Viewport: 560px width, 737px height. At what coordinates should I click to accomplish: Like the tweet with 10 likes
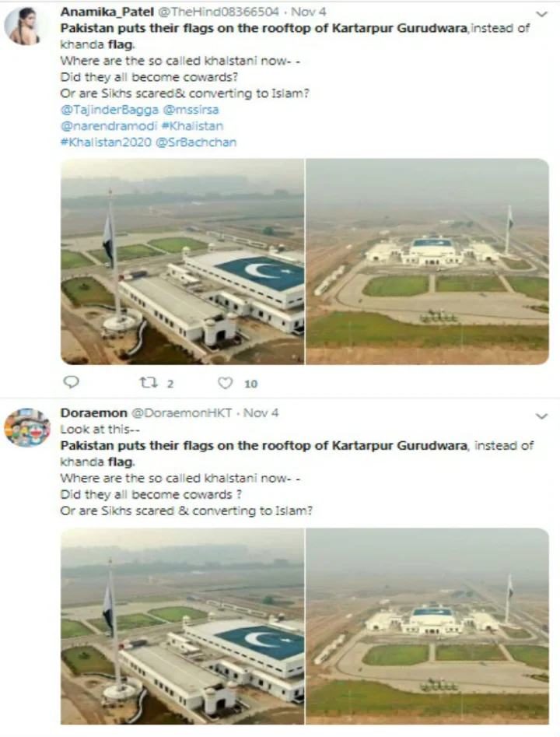226,383
